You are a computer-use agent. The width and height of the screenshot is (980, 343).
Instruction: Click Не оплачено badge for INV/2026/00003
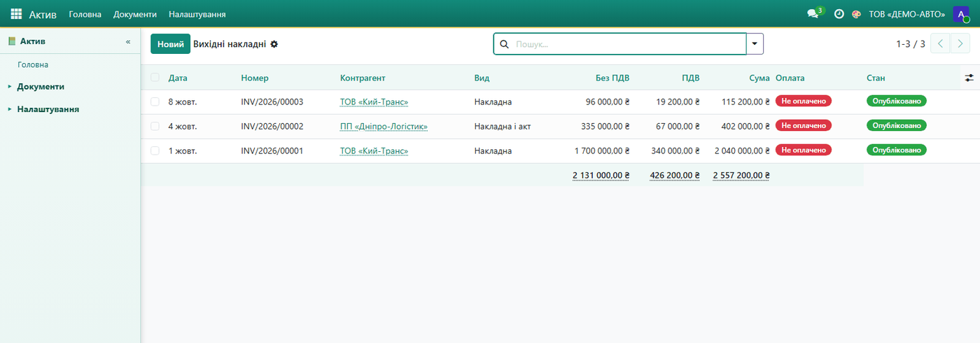804,101
